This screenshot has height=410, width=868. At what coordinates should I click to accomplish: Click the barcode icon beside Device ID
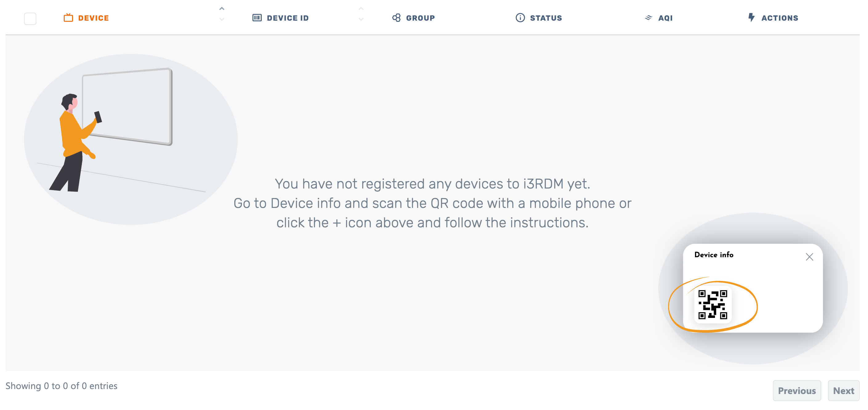pyautogui.click(x=257, y=18)
